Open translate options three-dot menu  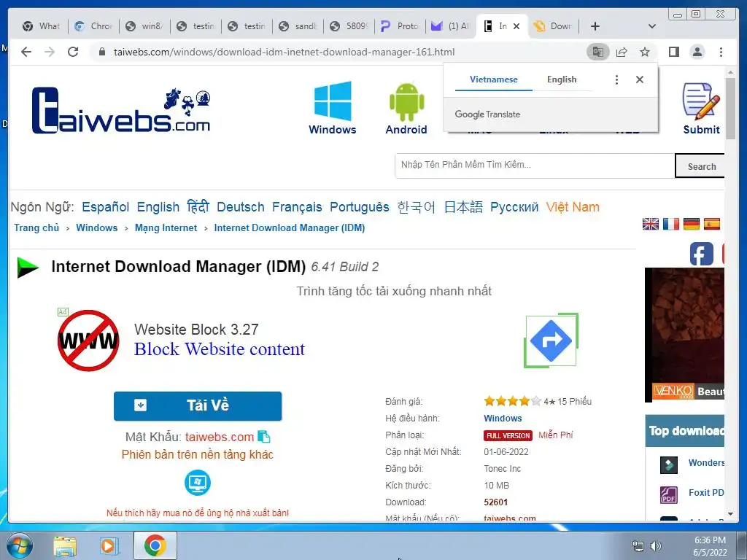tap(616, 79)
